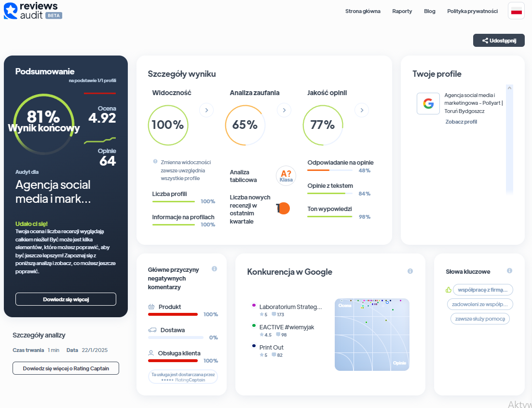Click Dowiedz się więcej o Rating Captain
Viewport: 532px width, 408px height.
[x=66, y=368]
